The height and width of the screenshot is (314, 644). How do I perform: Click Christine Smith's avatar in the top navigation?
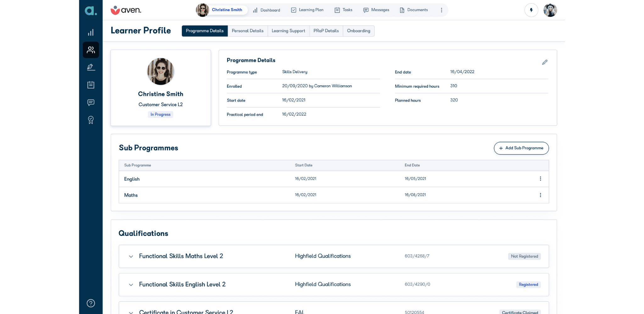tap(203, 10)
